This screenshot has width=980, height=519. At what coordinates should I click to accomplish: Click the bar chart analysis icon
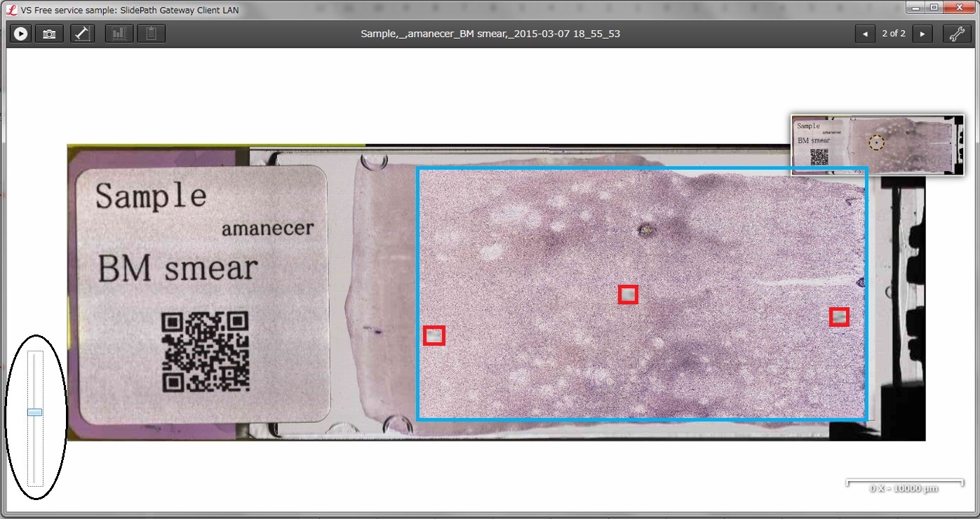point(119,34)
